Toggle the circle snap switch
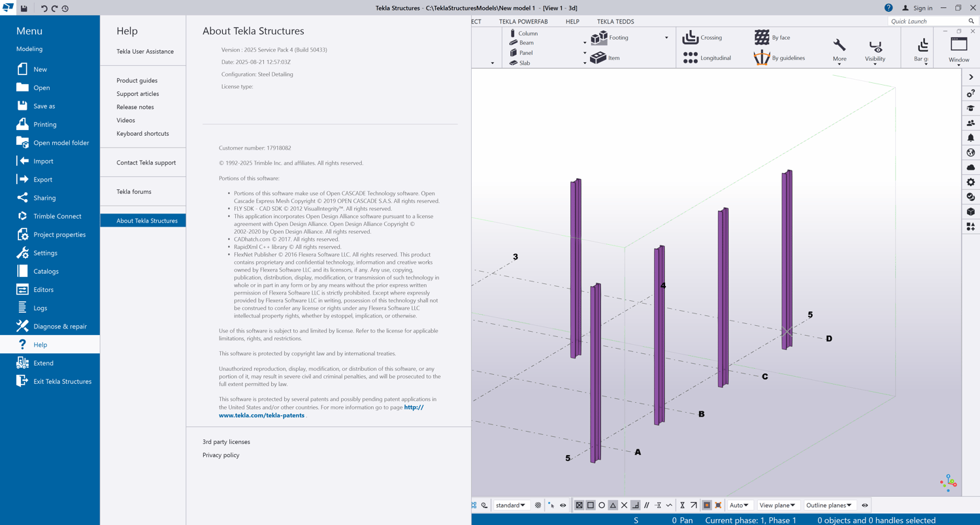This screenshot has width=980, height=525. click(x=602, y=505)
